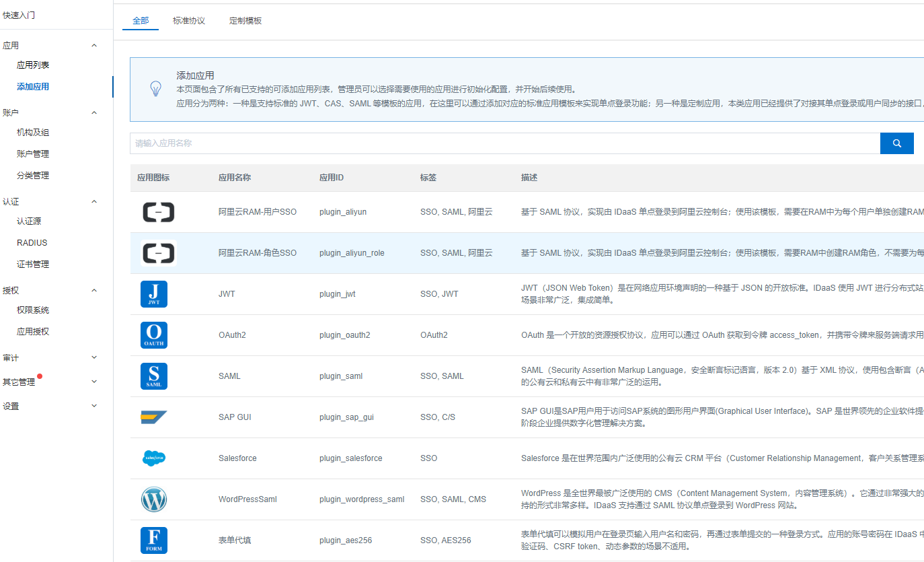Select the 阿里云RAM-角色SSO name cell
The width and height of the screenshot is (924, 562).
[258, 253]
